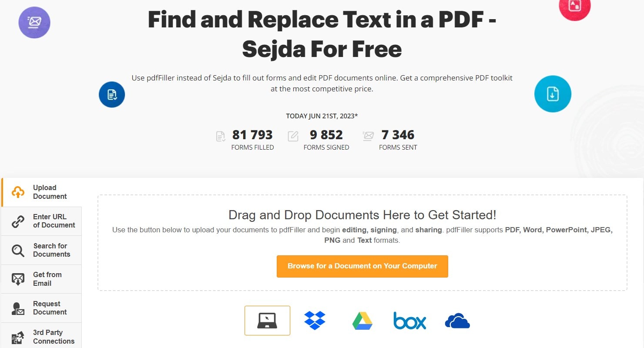Click the drag and drop upload area

pos(362,215)
